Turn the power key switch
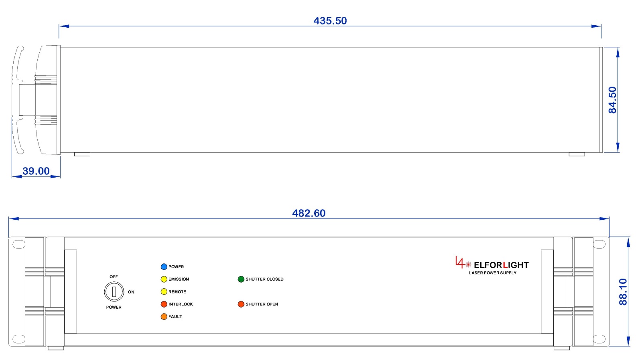 (x=114, y=291)
